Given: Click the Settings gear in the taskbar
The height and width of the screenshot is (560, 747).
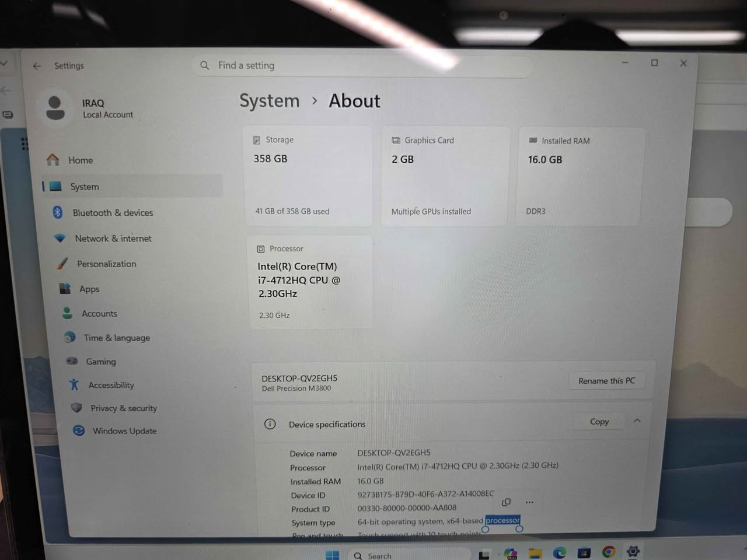Looking at the screenshot, I should 633,551.
